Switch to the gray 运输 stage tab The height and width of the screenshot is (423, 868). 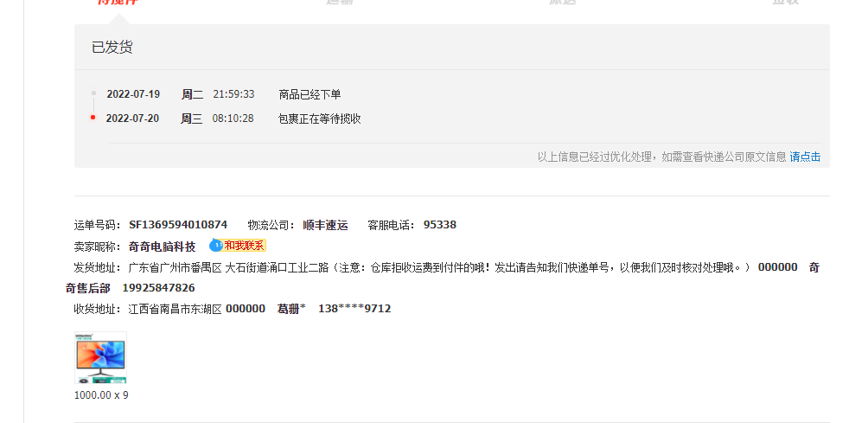click(x=340, y=2)
